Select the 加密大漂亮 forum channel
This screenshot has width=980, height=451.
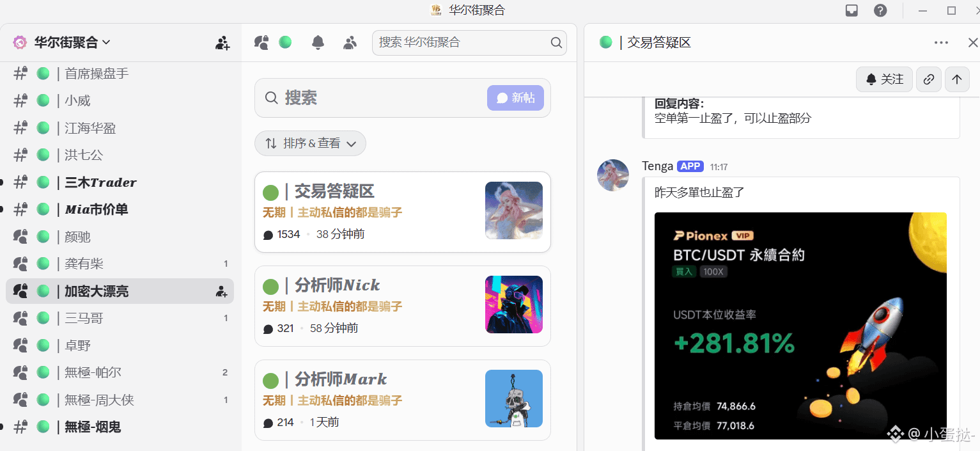pos(120,291)
